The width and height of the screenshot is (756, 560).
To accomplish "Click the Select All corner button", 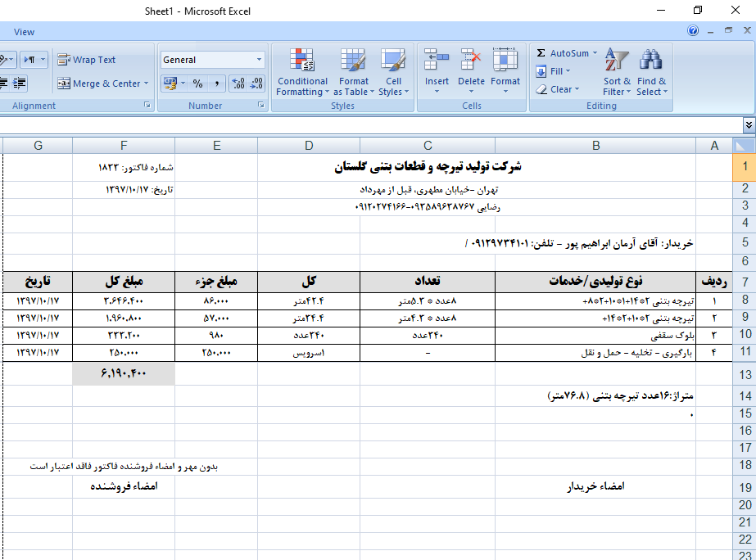I will (744, 145).
